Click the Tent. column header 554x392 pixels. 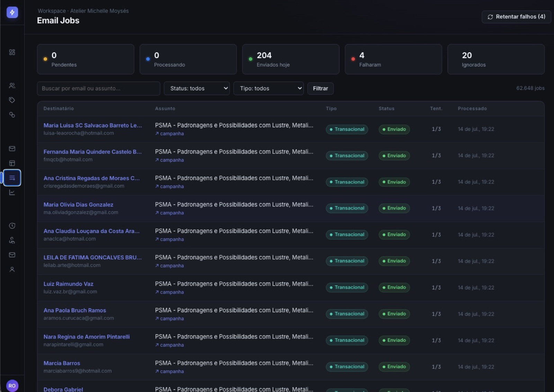tap(436, 108)
